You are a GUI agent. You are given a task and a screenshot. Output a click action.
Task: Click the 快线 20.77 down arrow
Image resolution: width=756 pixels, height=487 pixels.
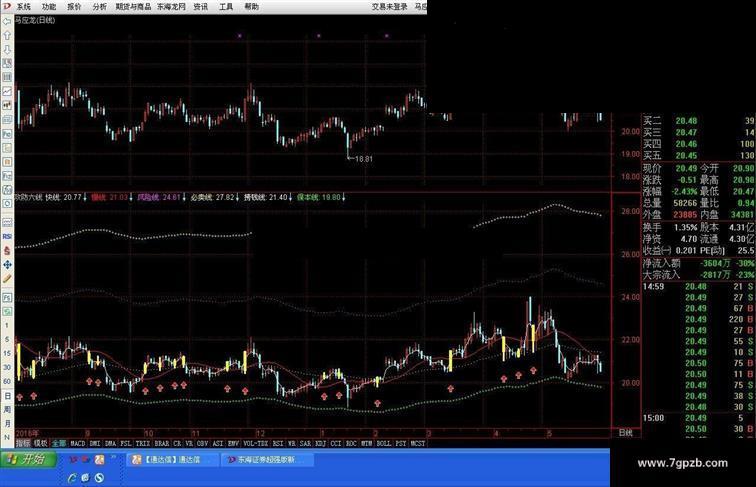pyautogui.click(x=85, y=197)
